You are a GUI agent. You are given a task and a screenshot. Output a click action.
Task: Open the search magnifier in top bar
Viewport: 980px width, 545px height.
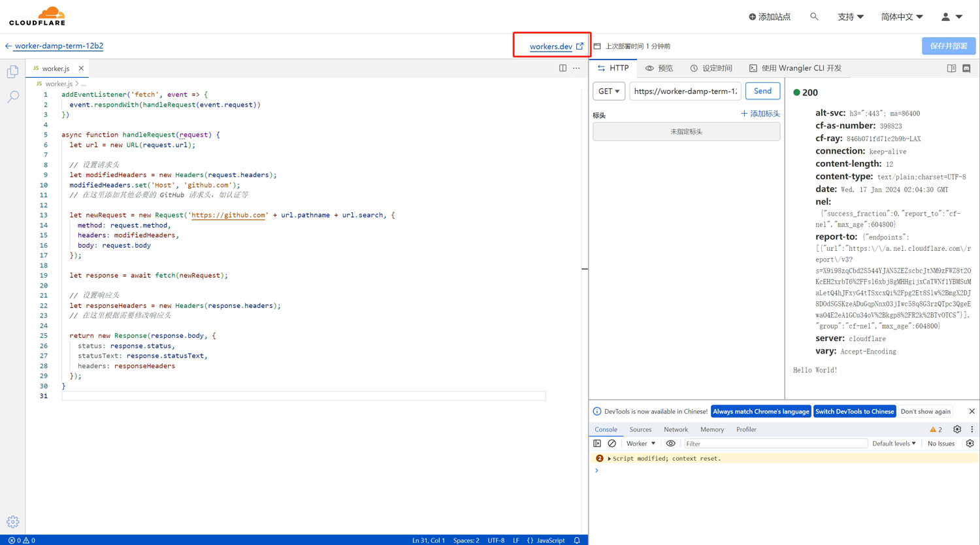814,16
